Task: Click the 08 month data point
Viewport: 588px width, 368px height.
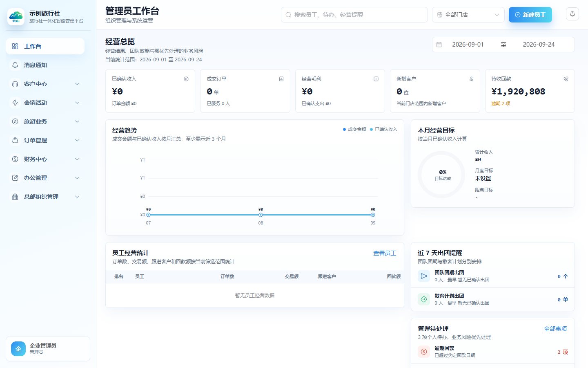Action: tap(261, 215)
